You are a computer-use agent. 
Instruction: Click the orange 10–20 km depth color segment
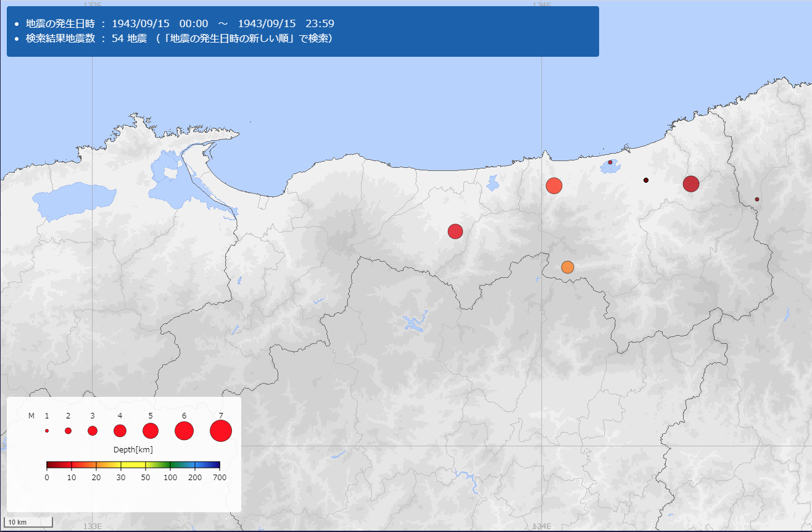click(x=84, y=465)
